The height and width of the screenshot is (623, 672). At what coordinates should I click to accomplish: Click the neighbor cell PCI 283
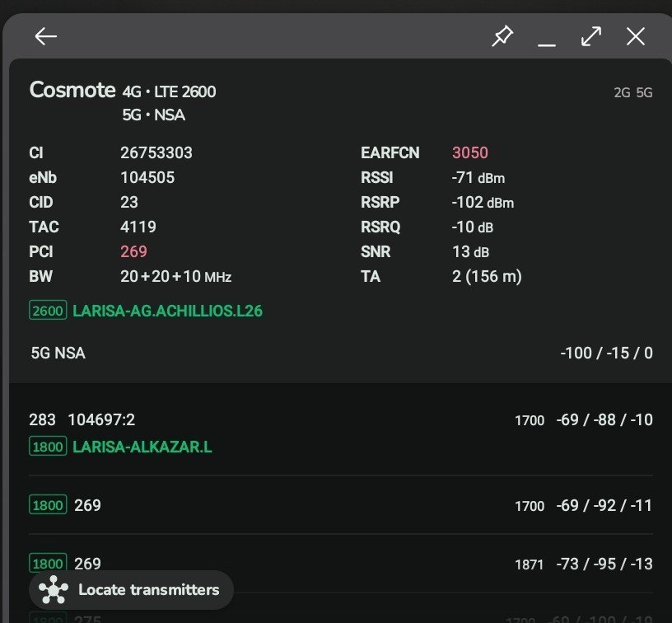[43, 419]
